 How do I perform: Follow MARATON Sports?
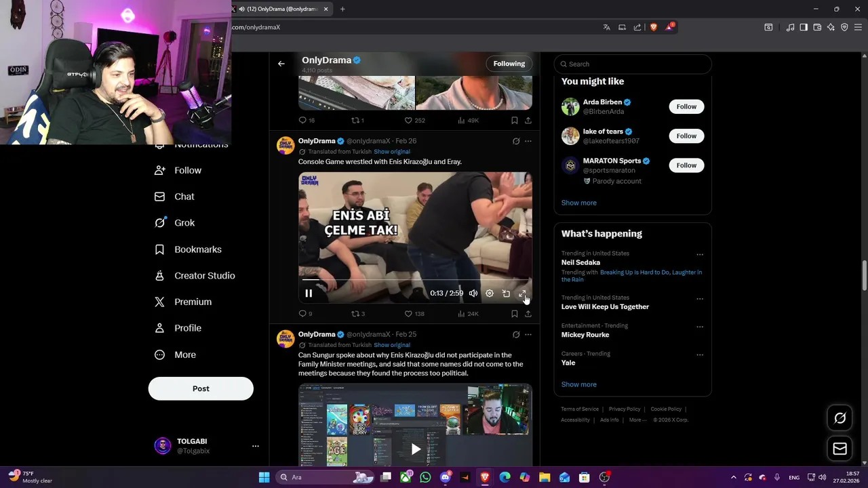[x=686, y=165]
